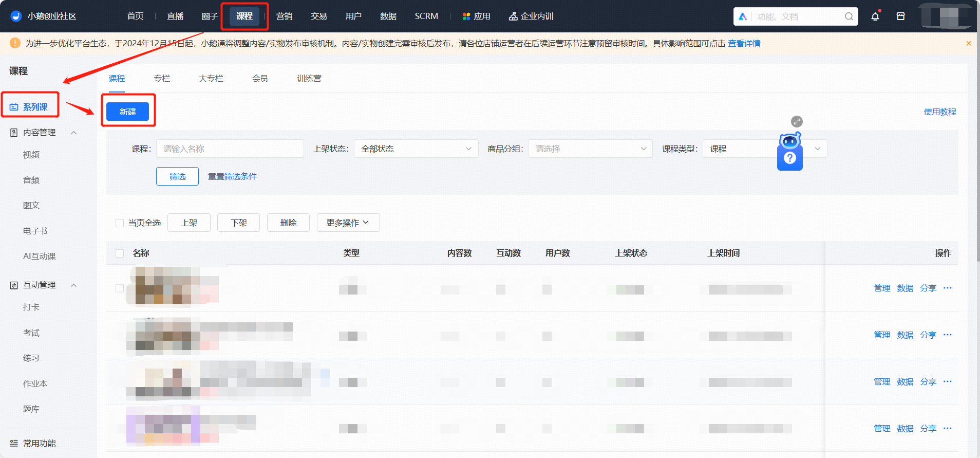Open 直播 in top navigation
Viewport: 980px width, 458px height.
pyautogui.click(x=175, y=16)
